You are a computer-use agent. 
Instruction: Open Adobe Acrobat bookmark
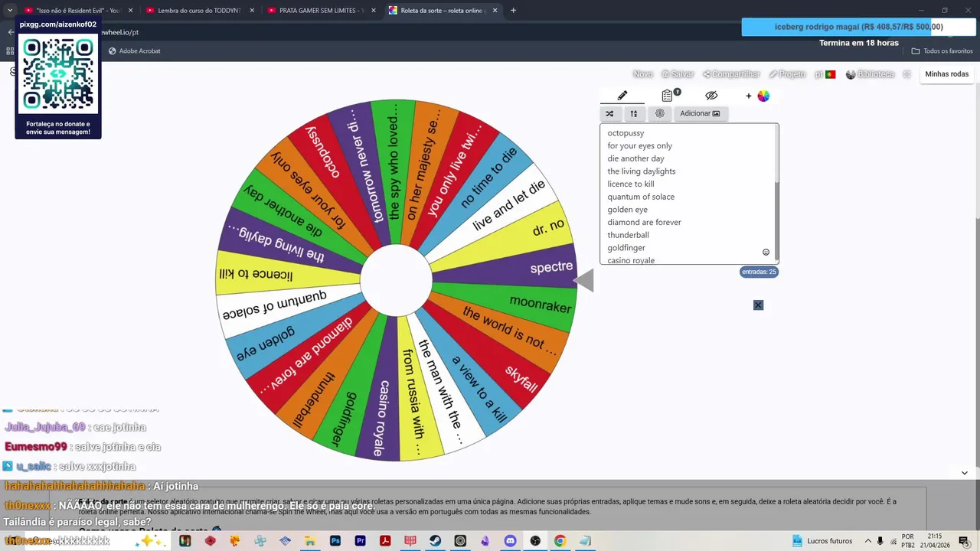point(135,51)
